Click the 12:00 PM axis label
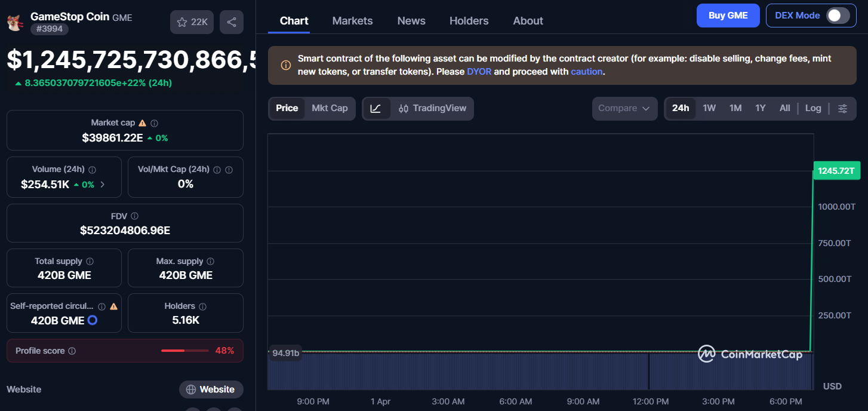The image size is (868, 411). point(651,401)
